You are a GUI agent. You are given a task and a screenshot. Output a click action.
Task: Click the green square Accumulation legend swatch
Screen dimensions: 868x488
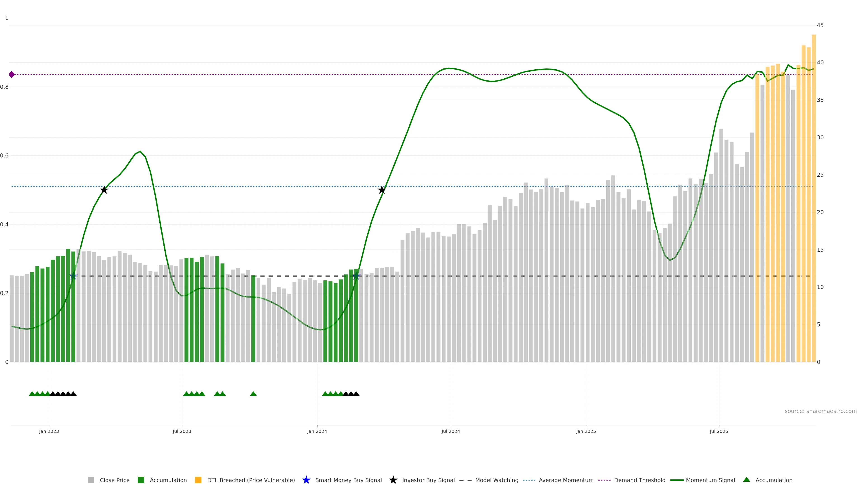(x=141, y=480)
